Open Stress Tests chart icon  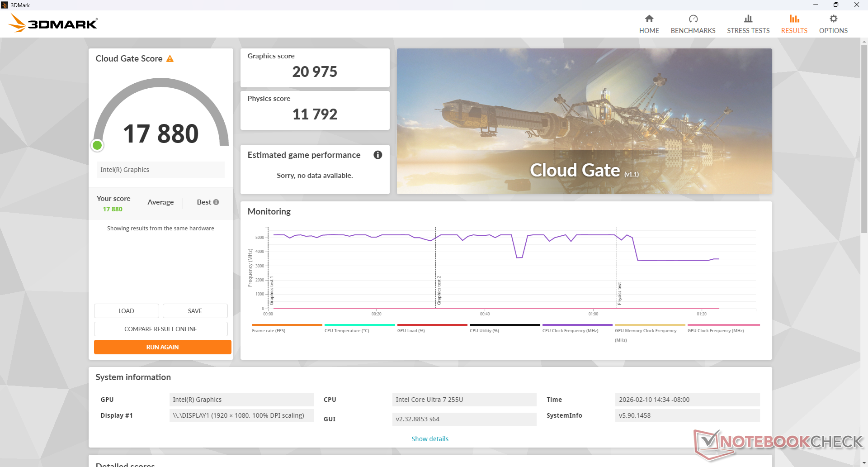point(748,19)
